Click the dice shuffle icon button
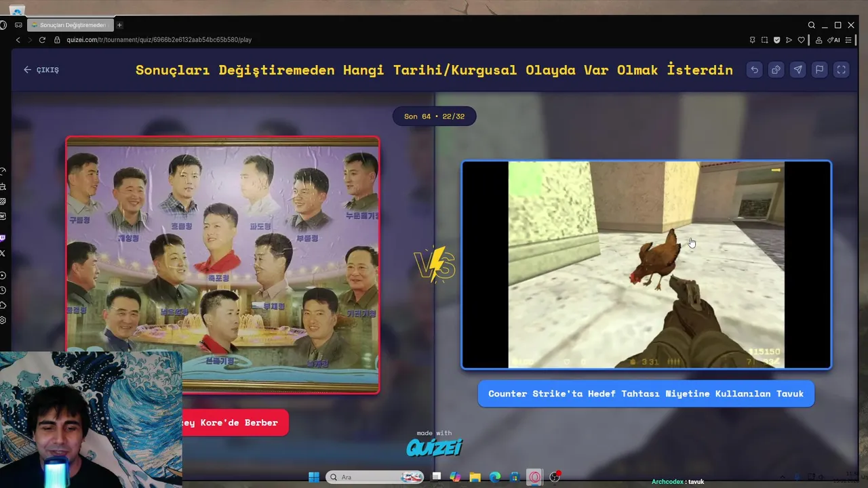868x488 pixels. [776, 70]
